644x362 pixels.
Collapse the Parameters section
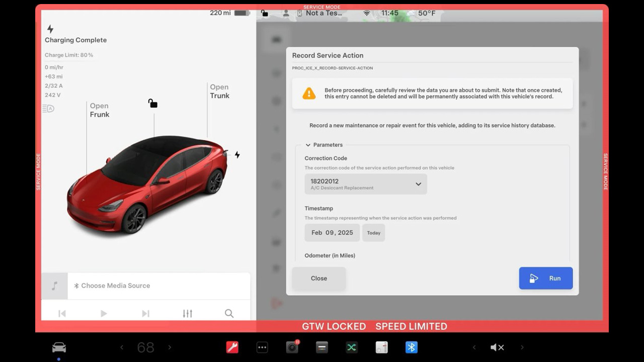pyautogui.click(x=324, y=145)
